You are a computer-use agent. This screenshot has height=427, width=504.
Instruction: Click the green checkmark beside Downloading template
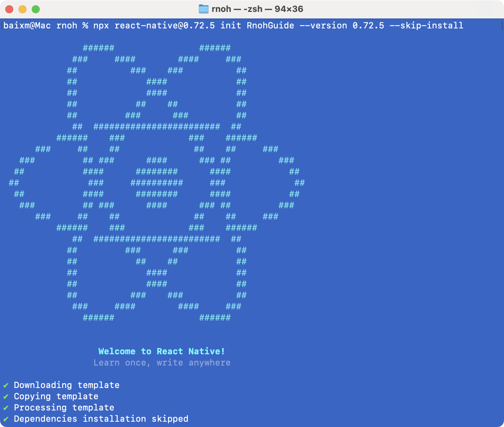tap(6, 385)
